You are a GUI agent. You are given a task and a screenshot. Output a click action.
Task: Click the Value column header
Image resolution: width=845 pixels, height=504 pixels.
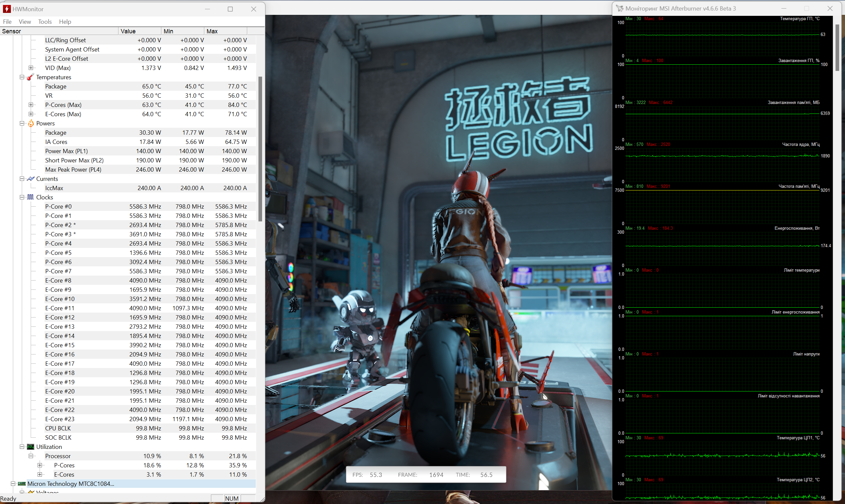tap(140, 31)
